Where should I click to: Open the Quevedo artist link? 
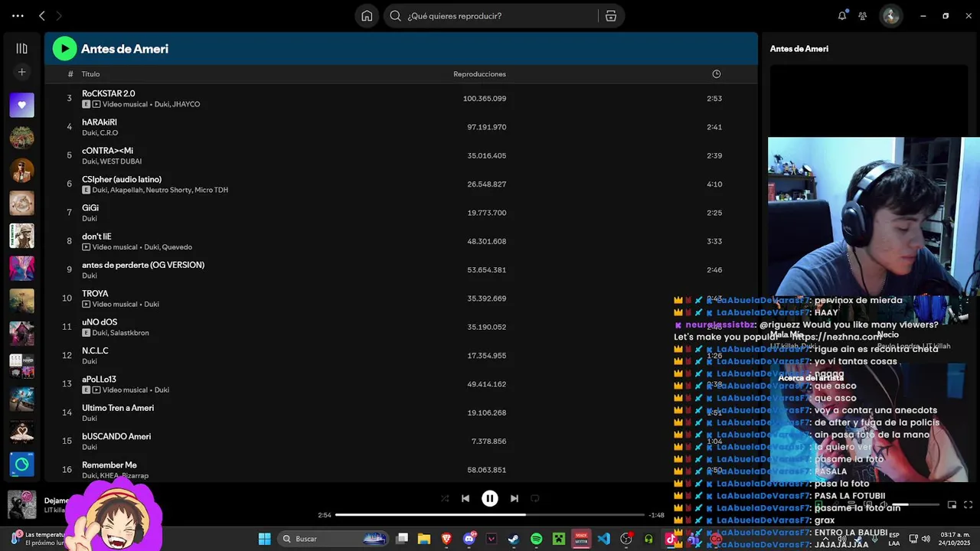[x=177, y=247]
